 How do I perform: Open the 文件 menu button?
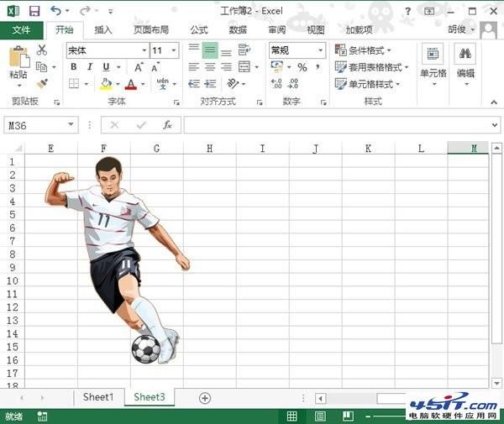click(21, 30)
